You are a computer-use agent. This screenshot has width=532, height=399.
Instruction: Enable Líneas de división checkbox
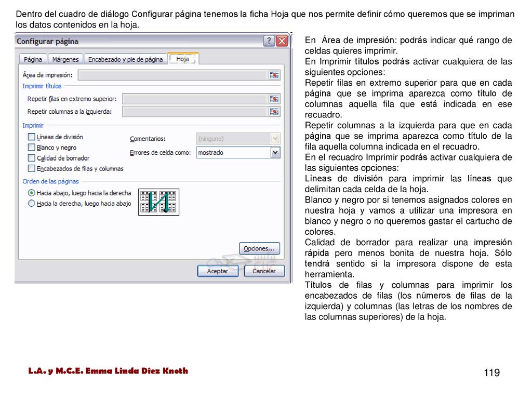pos(31,137)
